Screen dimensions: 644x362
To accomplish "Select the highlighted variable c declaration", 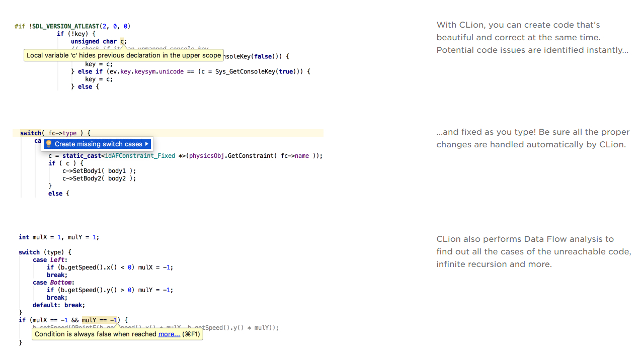I will click(x=122, y=41).
